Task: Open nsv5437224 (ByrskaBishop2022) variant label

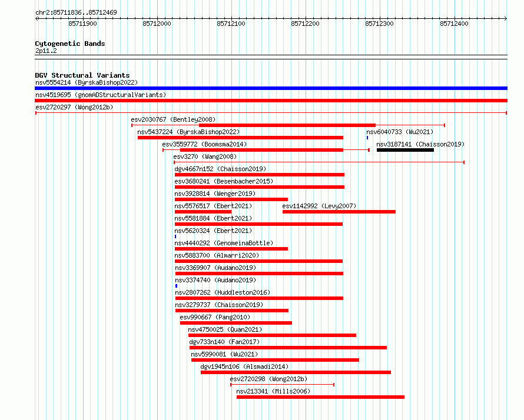Action: (x=188, y=132)
